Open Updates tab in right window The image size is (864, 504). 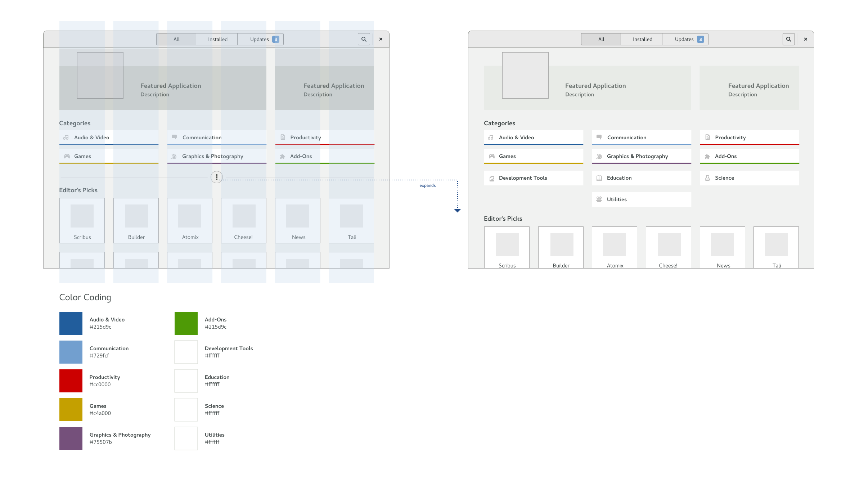(685, 39)
